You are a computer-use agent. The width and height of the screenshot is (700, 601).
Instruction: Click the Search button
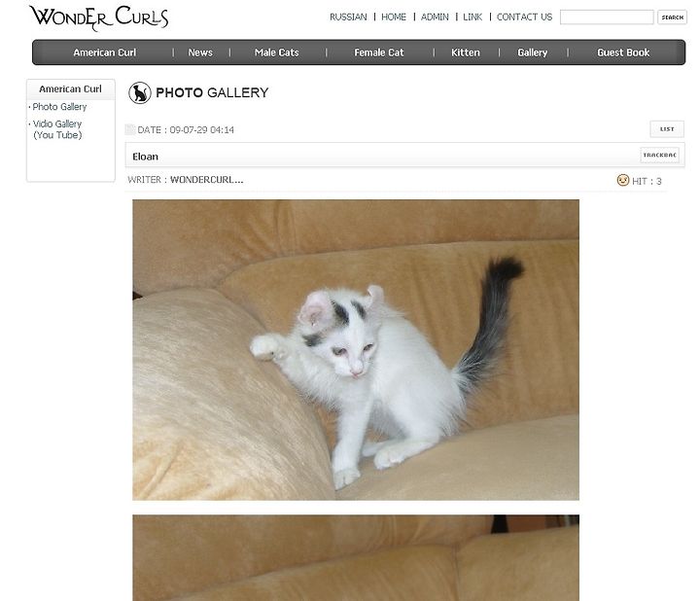(x=672, y=17)
